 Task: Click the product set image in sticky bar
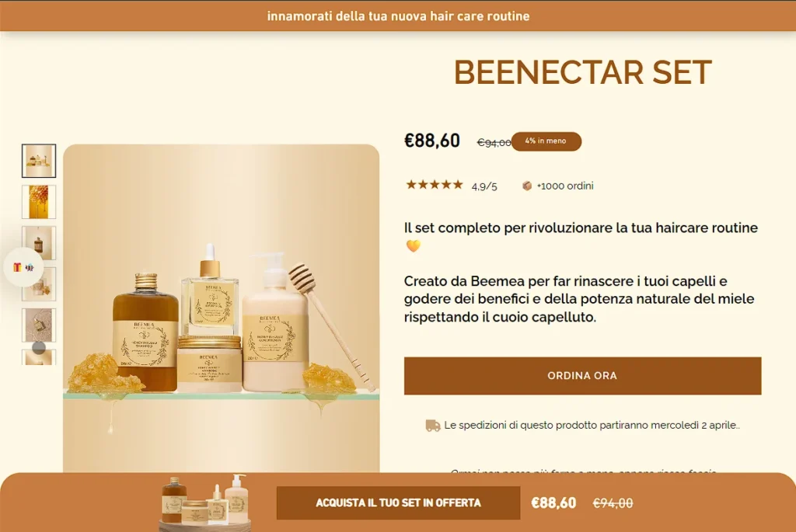tap(206, 502)
